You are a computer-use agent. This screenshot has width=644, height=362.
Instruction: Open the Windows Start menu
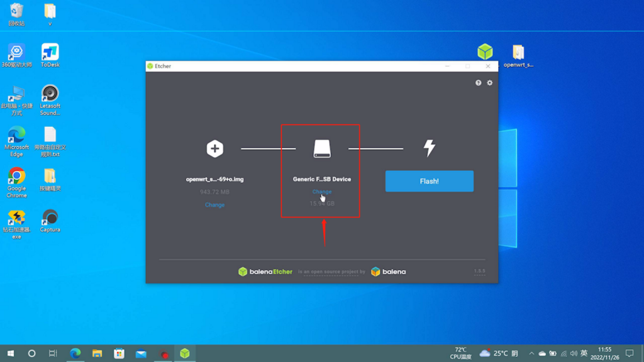(x=11, y=353)
